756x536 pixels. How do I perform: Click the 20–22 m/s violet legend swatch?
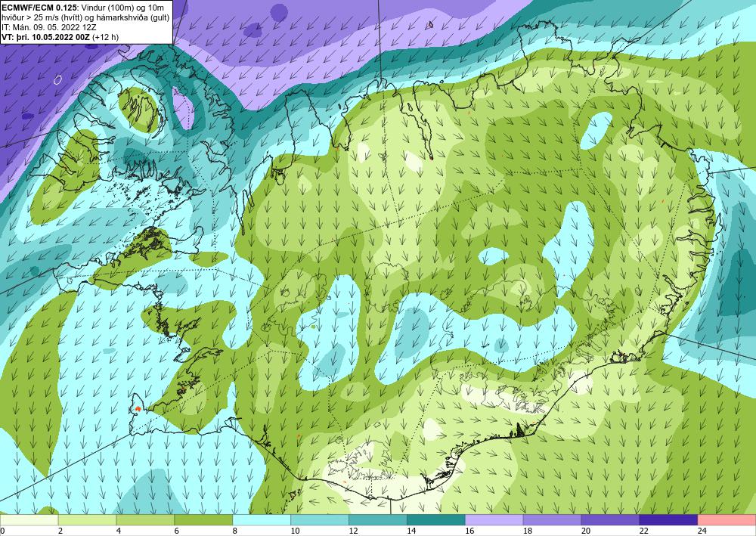click(610, 520)
